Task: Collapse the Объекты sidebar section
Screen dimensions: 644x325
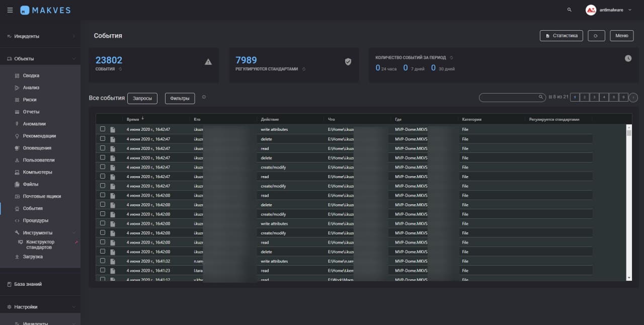Action: coord(73,59)
